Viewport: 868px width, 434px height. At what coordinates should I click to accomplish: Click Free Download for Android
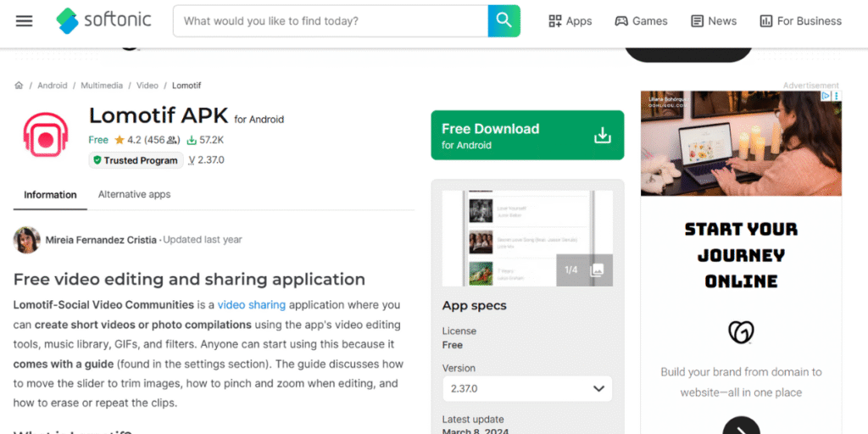click(526, 136)
